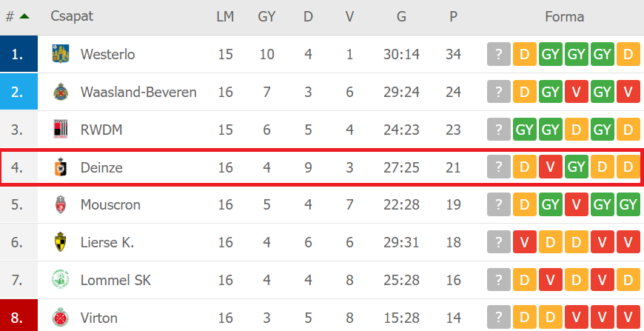The width and height of the screenshot is (644, 331).
Task: Click the Virton club crest
Action: pos(61,318)
